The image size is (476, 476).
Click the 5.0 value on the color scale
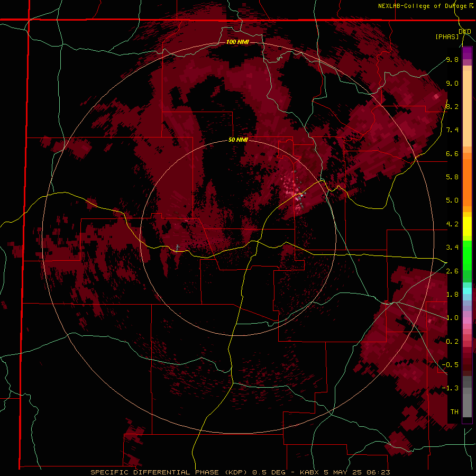tap(452, 200)
